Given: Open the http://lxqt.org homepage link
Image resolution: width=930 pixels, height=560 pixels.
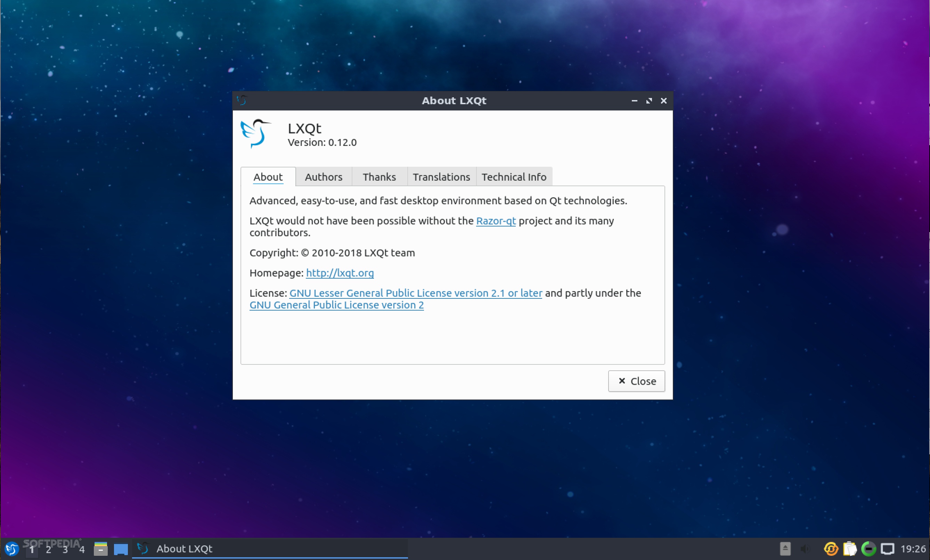Looking at the screenshot, I should (340, 273).
